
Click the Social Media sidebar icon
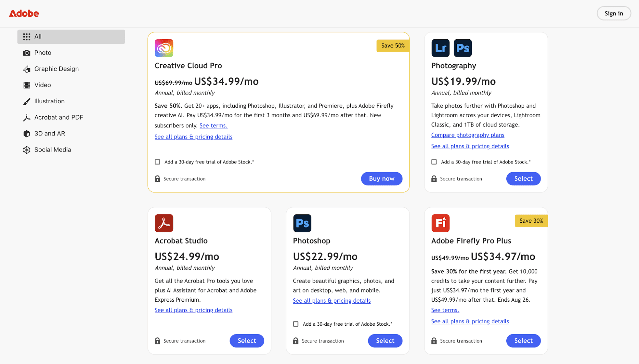[x=27, y=150]
